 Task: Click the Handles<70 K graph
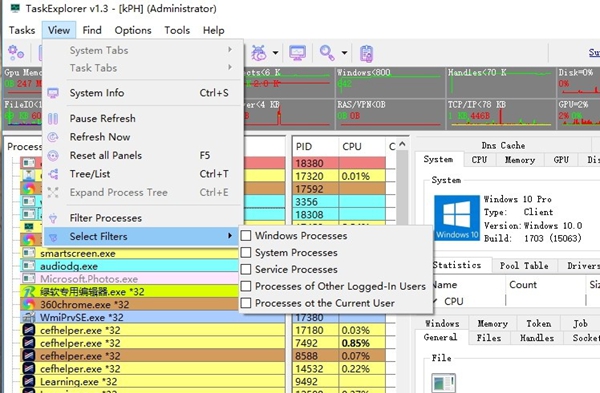pyautogui.click(x=501, y=82)
